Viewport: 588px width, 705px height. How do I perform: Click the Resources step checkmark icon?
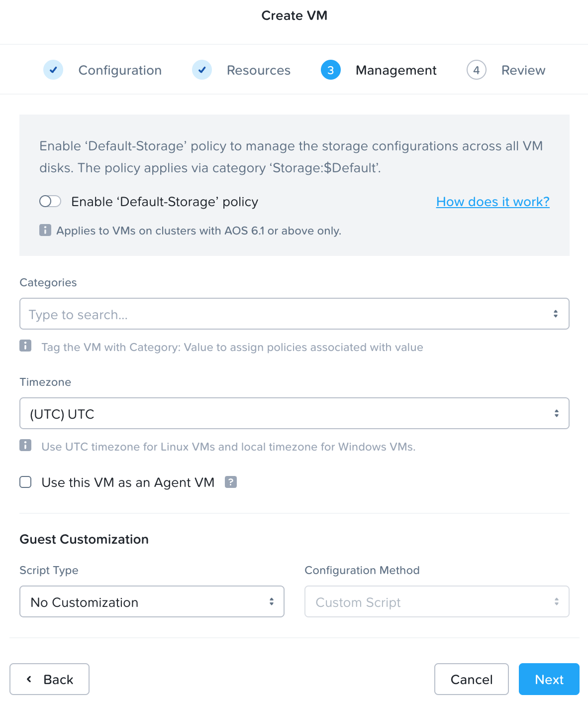(x=202, y=70)
